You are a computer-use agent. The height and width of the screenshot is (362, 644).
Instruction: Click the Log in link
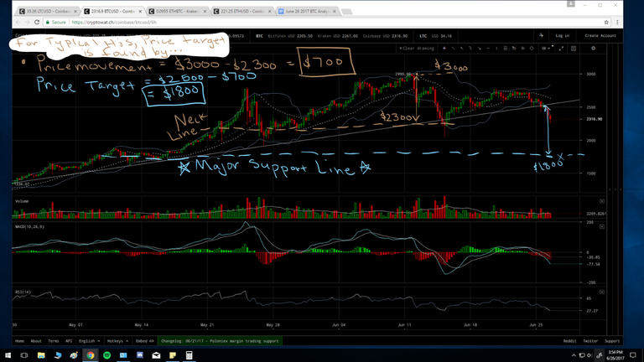562,36
